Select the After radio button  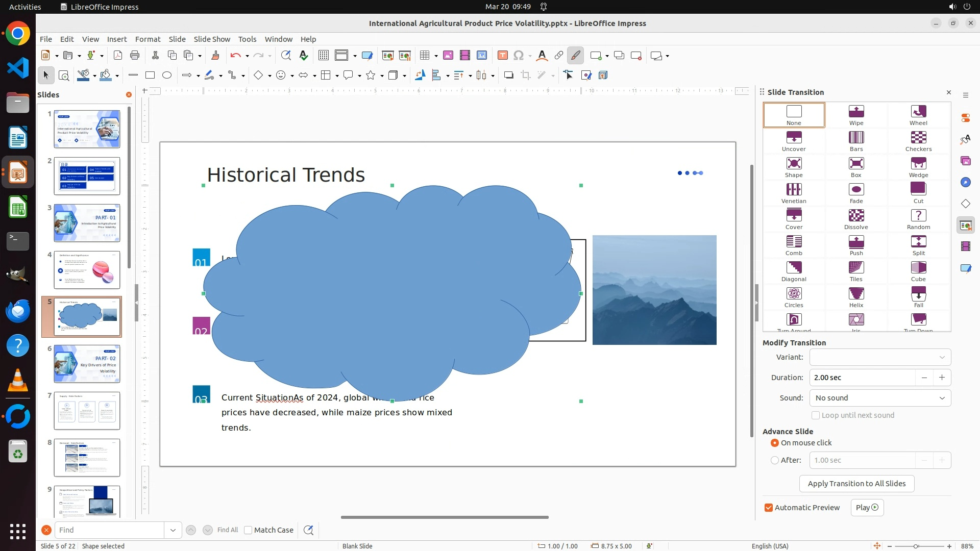(775, 460)
